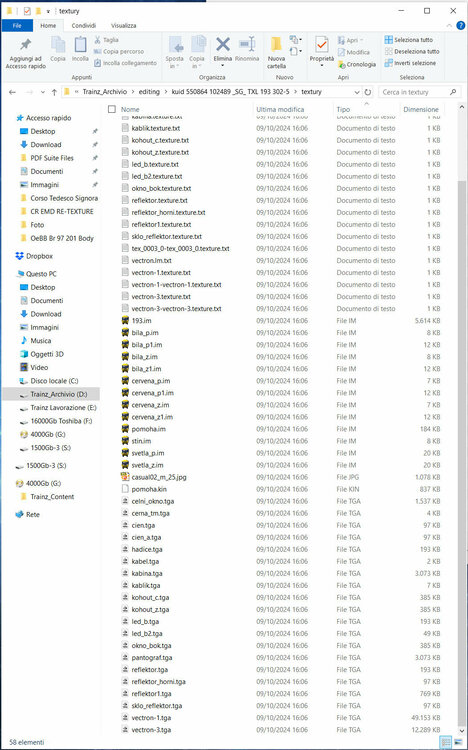Refresh the current folder view

[x=368, y=92]
